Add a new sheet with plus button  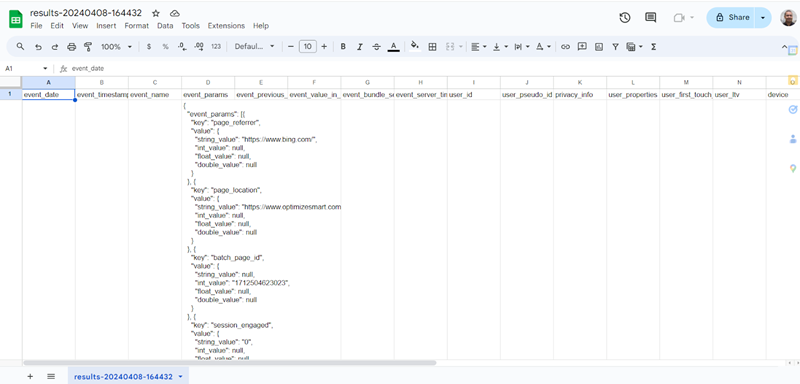click(30, 376)
